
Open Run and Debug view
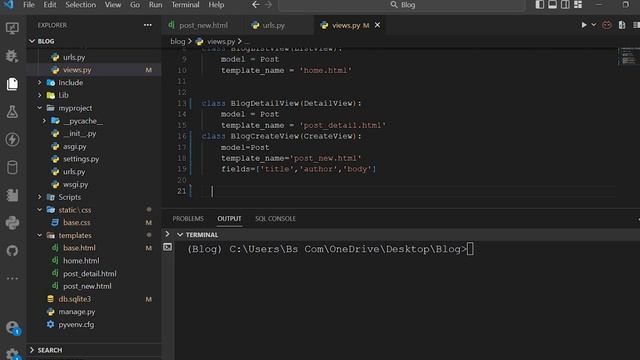12,56
